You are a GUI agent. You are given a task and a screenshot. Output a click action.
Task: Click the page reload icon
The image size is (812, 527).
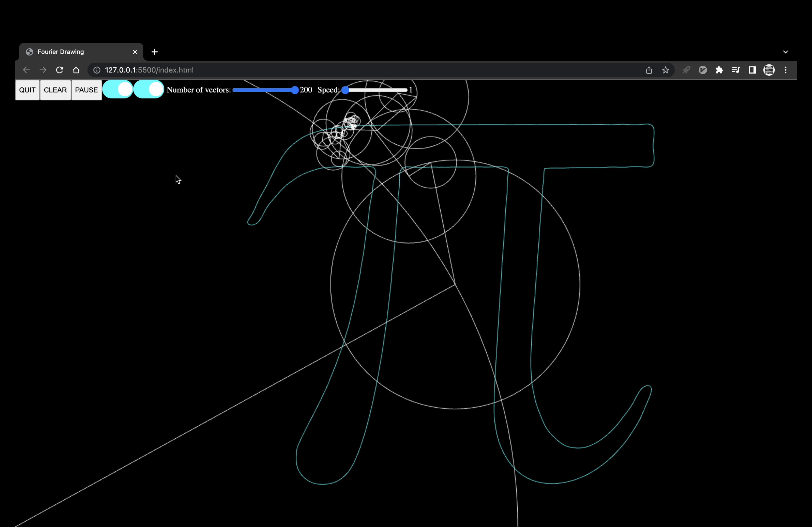pyautogui.click(x=59, y=70)
